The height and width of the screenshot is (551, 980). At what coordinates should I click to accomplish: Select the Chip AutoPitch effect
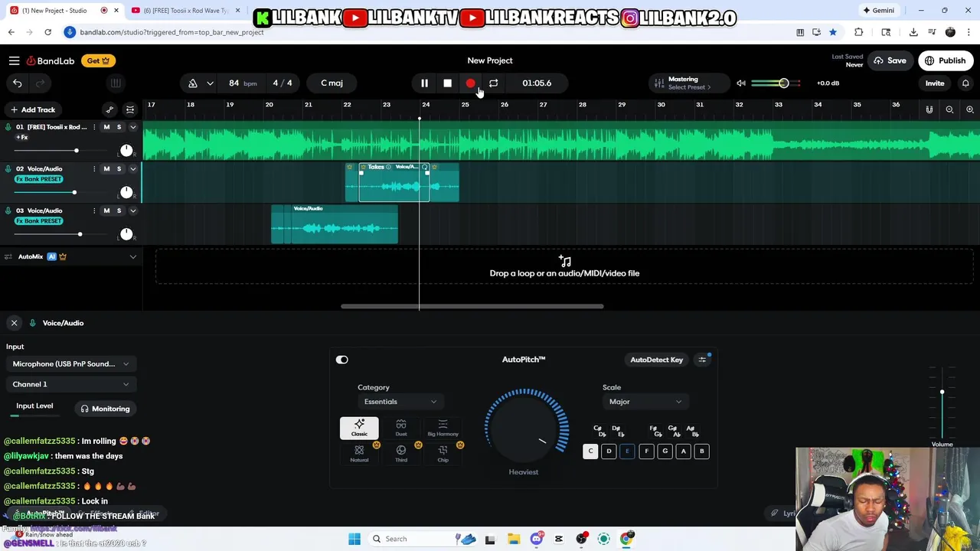tap(443, 454)
